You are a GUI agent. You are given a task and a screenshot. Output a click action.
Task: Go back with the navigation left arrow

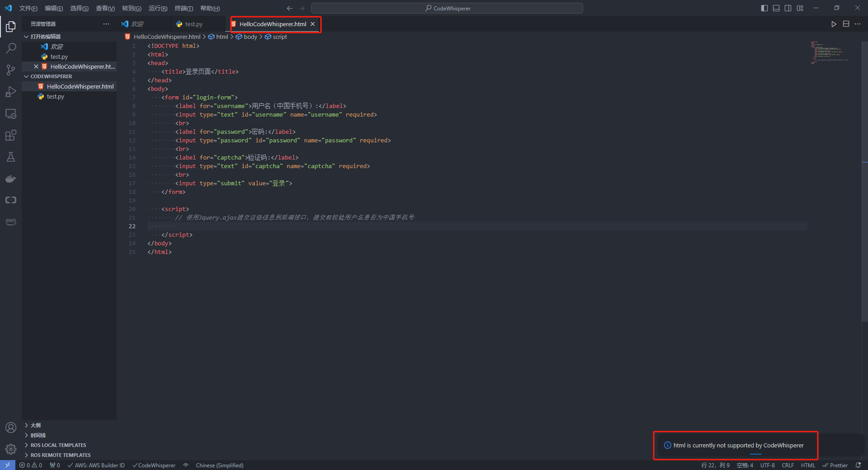tap(290, 8)
